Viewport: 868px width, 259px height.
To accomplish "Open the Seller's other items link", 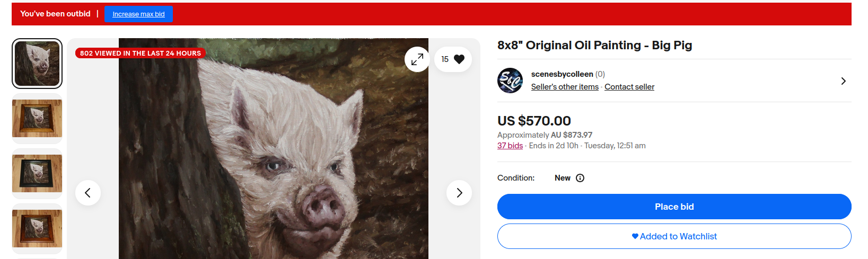I will pyautogui.click(x=565, y=87).
